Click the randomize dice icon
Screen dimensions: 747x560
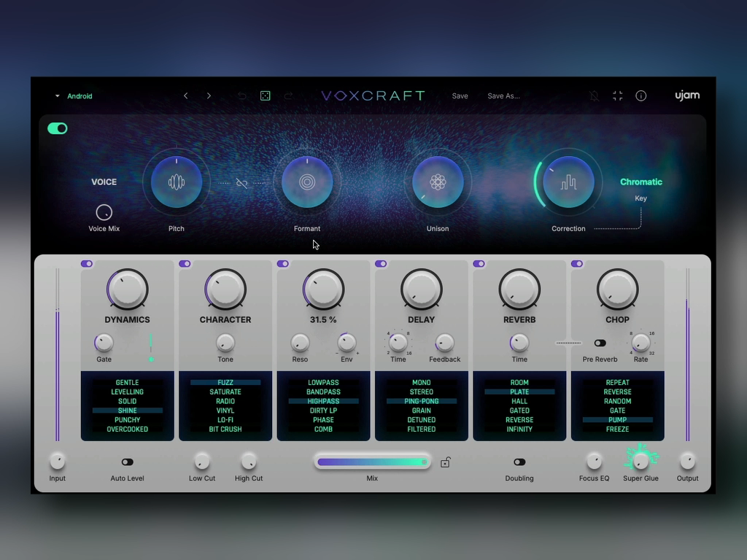coord(266,96)
